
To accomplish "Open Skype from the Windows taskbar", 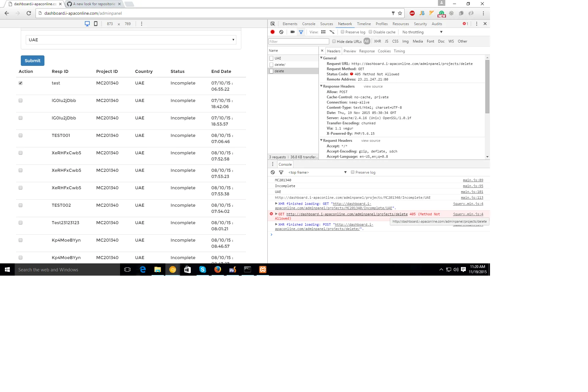I will pos(202,269).
